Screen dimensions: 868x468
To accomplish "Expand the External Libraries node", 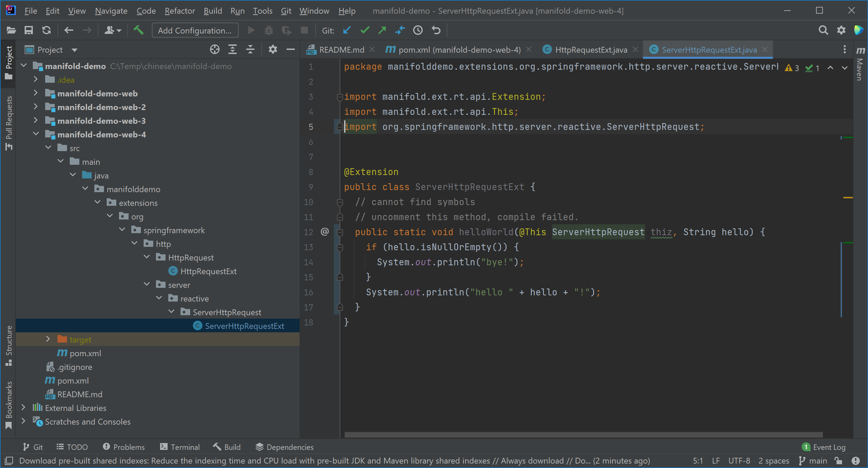I will 23,407.
